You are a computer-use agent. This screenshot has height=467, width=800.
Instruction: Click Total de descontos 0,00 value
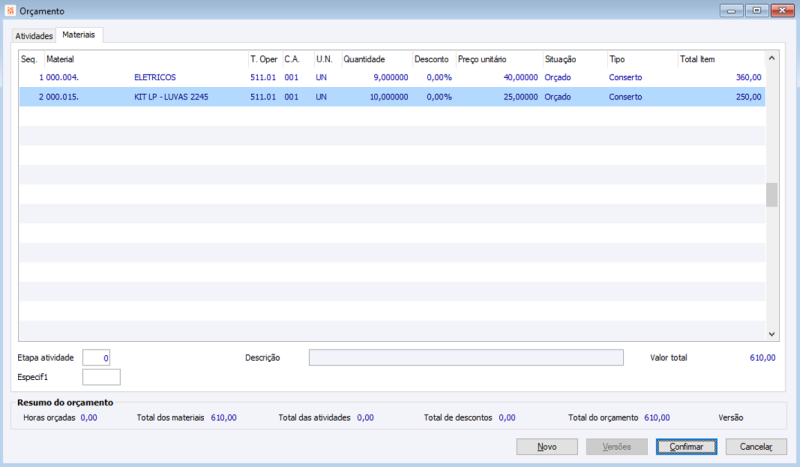click(x=507, y=417)
